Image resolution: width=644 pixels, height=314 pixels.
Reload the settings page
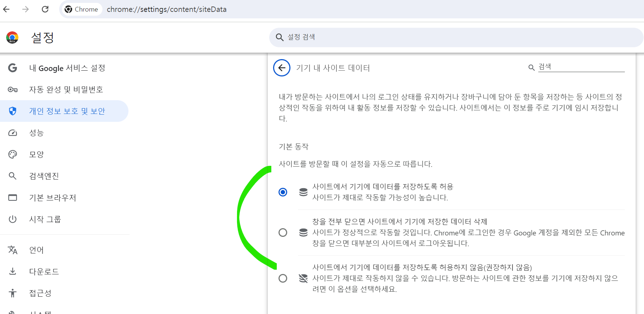pyautogui.click(x=45, y=9)
